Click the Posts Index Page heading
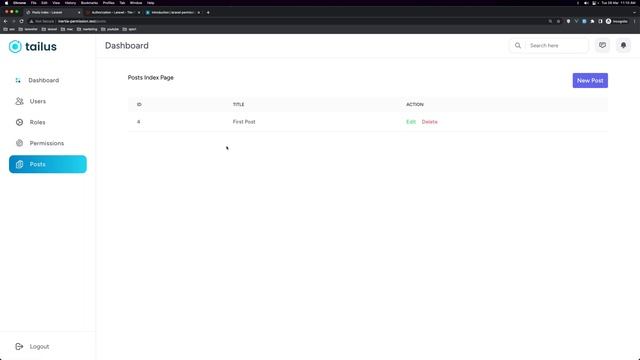Screen dimensions: 640x360 pyautogui.click(x=151, y=78)
